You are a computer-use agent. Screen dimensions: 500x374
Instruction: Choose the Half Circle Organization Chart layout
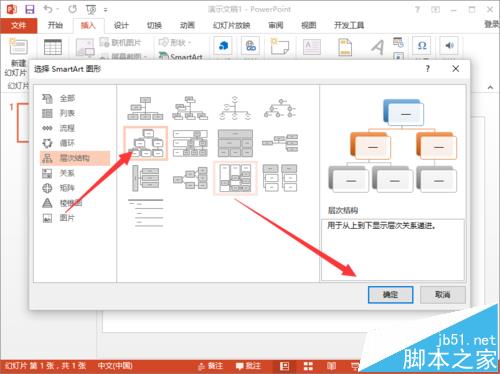click(235, 108)
